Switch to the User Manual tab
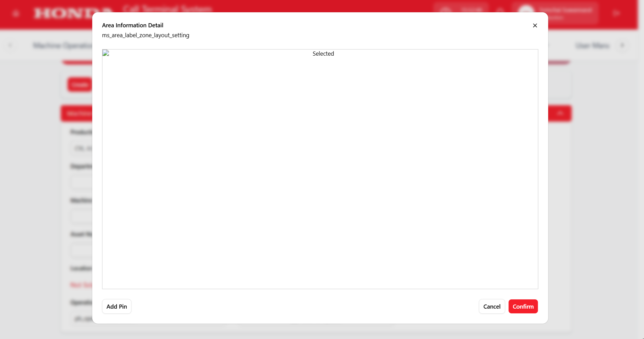Viewport: 644px width, 339px height. [x=592, y=45]
